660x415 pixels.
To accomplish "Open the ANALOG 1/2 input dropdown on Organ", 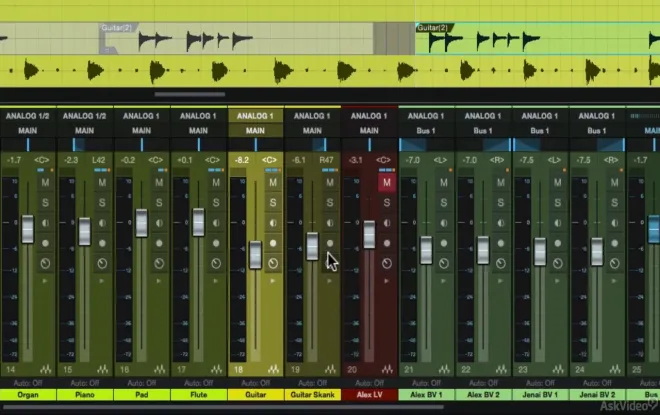I will 28,116.
